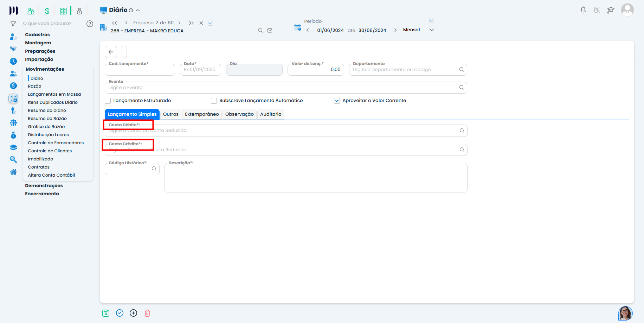Screen dimensions: 644x323
Task: Click the Conta Débito input field
Action: (281, 131)
